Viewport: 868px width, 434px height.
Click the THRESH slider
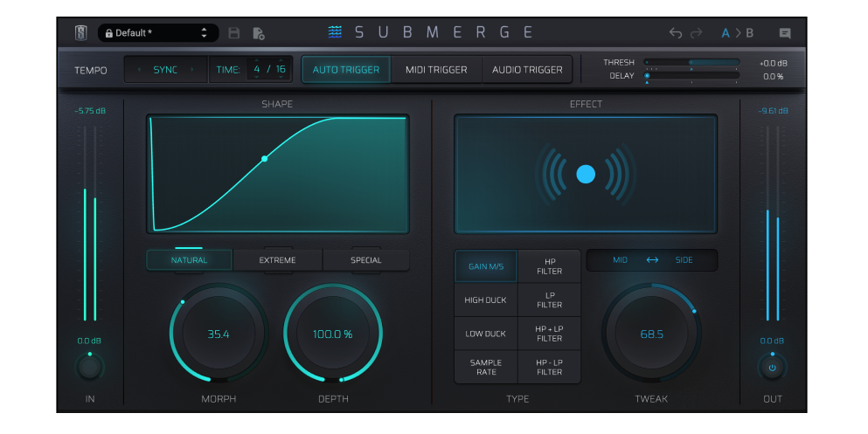pyautogui.click(x=691, y=63)
